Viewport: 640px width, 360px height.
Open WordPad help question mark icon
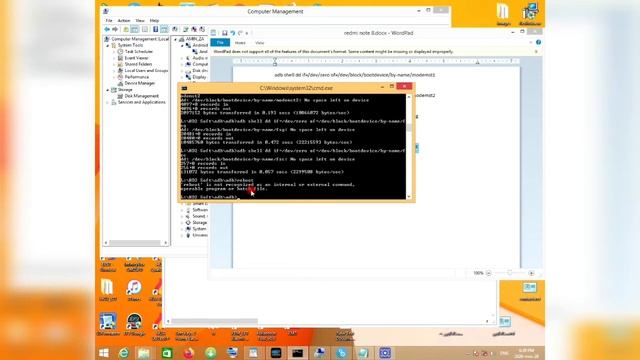click(538, 42)
